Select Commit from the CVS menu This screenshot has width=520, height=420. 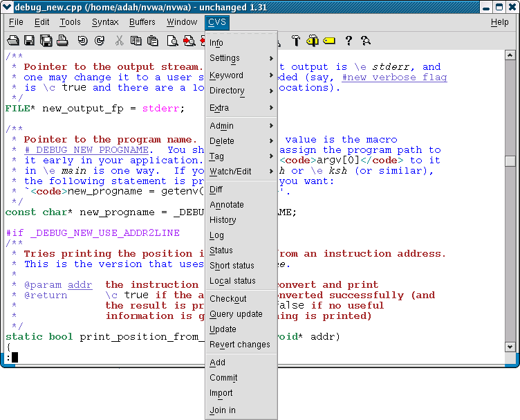coord(223,378)
